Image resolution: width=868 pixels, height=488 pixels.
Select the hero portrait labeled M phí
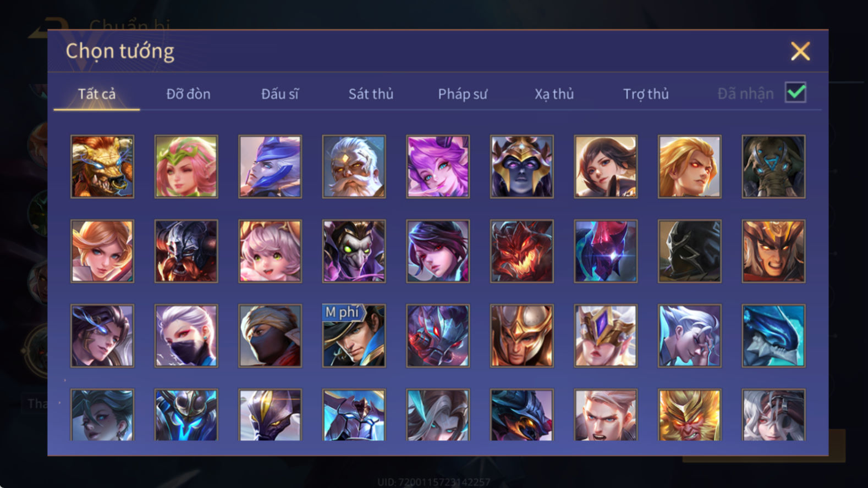(x=354, y=336)
